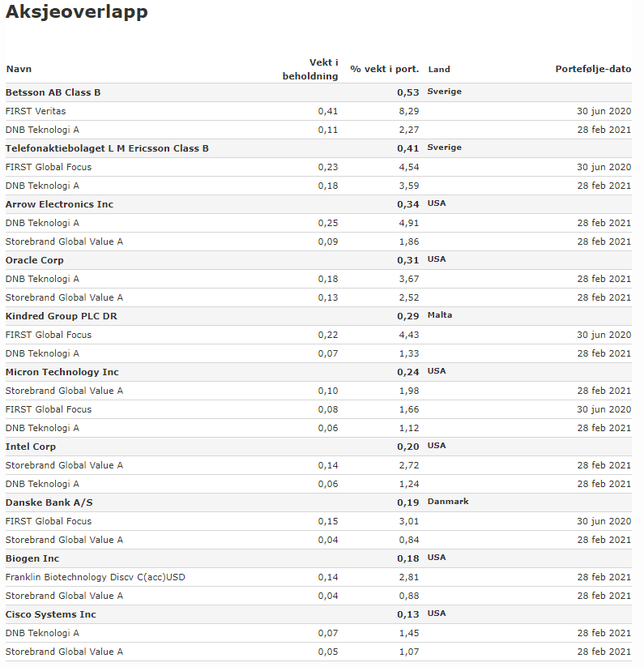Click Storebrand Global Value A under Arrow Electronics
This screenshot has width=644, height=667.
[64, 242]
